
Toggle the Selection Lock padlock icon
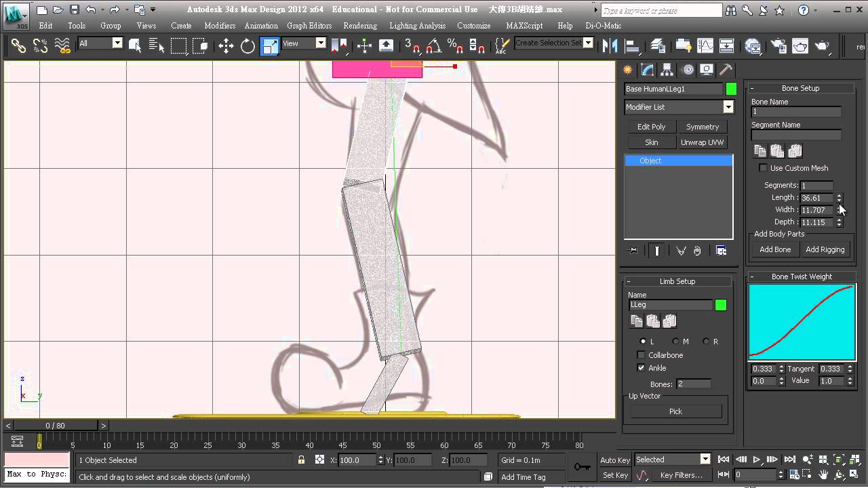pos(301,460)
